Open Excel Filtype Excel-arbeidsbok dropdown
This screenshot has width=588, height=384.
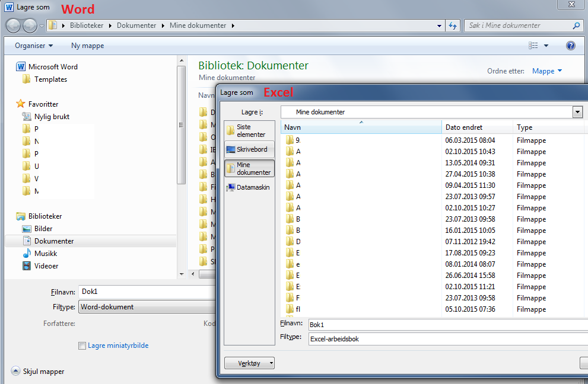pos(448,339)
